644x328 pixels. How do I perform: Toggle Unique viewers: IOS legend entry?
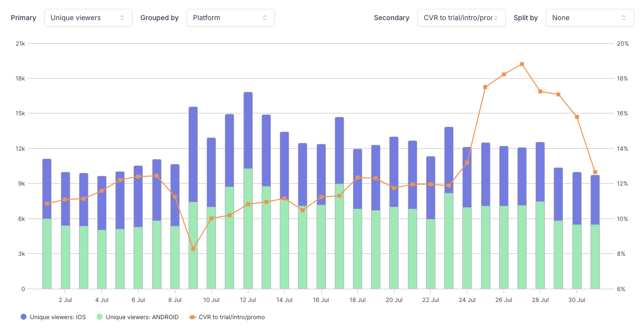(53, 317)
